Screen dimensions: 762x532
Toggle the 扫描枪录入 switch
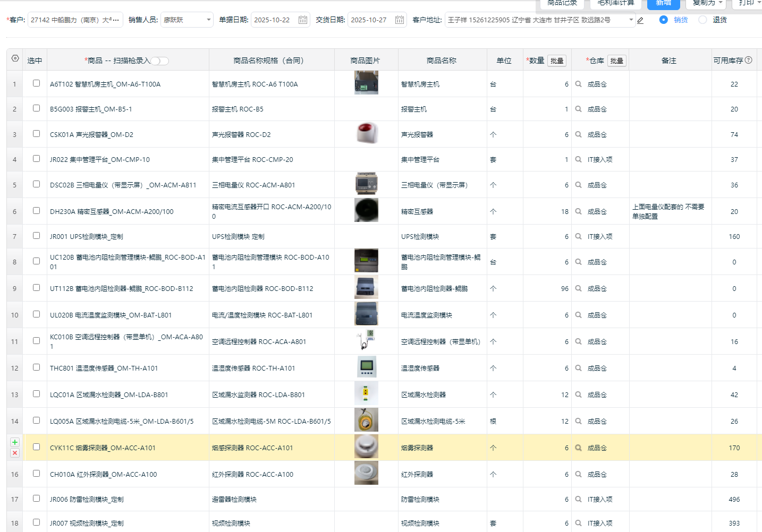click(x=160, y=61)
